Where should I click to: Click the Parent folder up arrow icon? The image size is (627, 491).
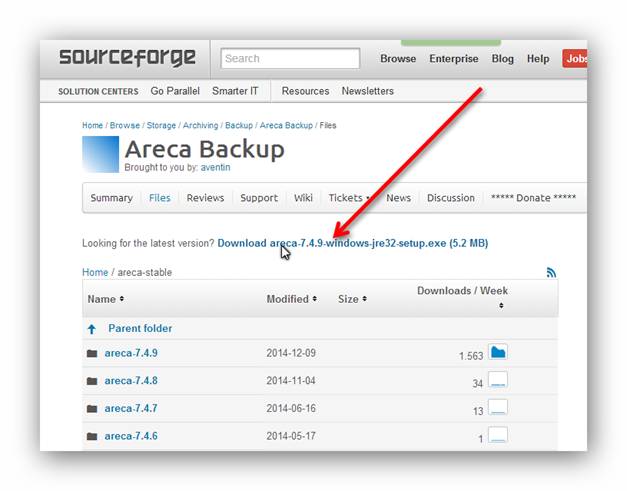click(x=92, y=329)
